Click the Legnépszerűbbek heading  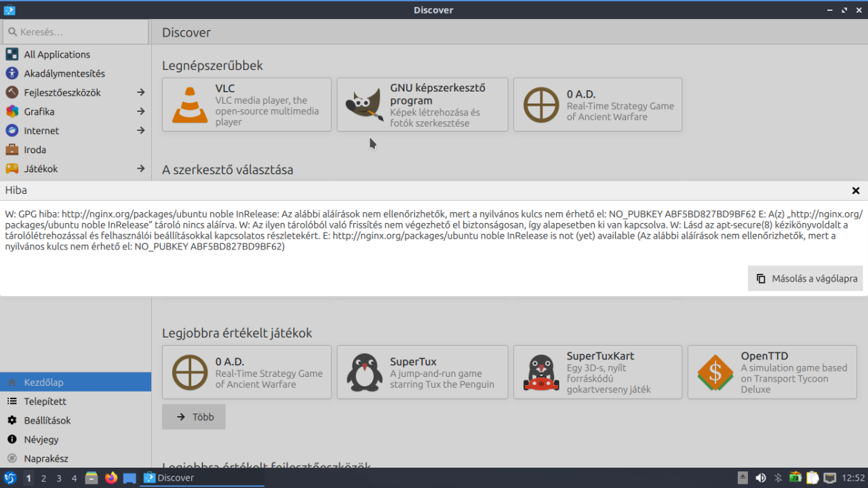[212, 66]
